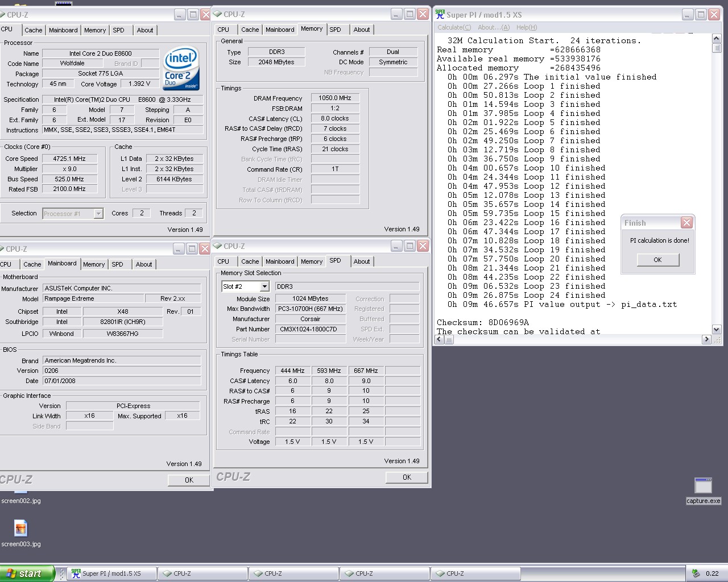
Task: Click Super PI vertical scrollbar up arrow
Action: pos(717,39)
